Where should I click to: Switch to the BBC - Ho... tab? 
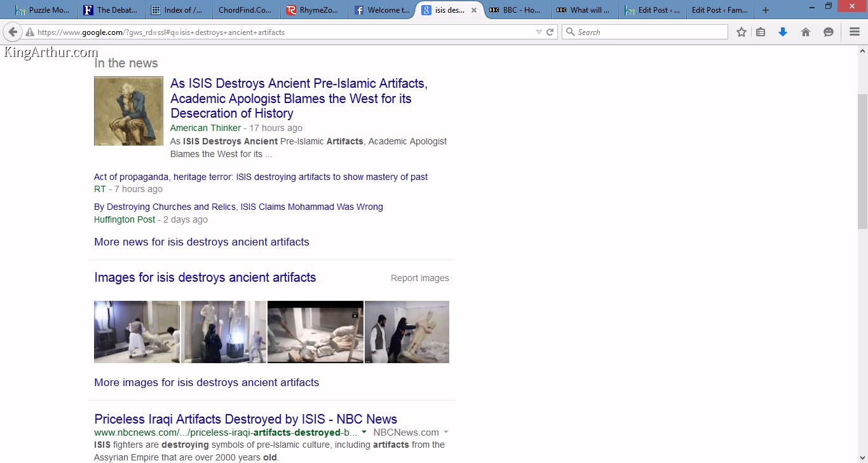click(516, 10)
